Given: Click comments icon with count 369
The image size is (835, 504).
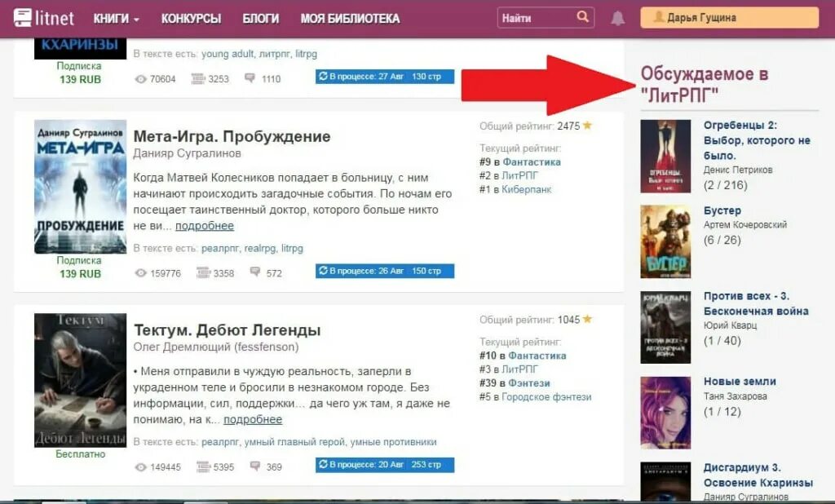Looking at the screenshot, I should (255, 466).
